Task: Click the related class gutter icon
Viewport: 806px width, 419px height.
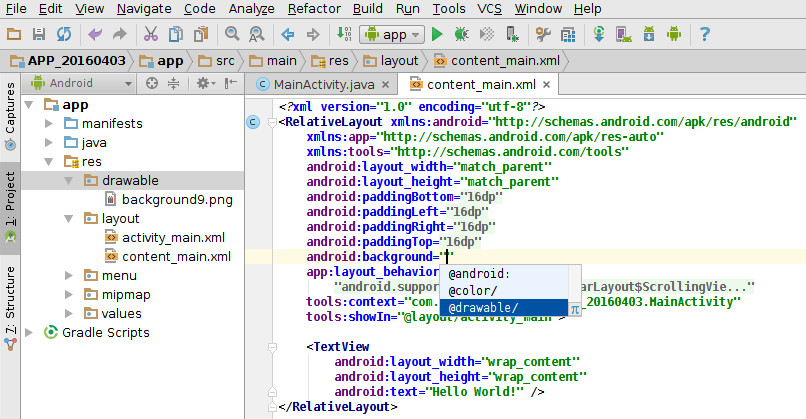Action: coord(253,122)
